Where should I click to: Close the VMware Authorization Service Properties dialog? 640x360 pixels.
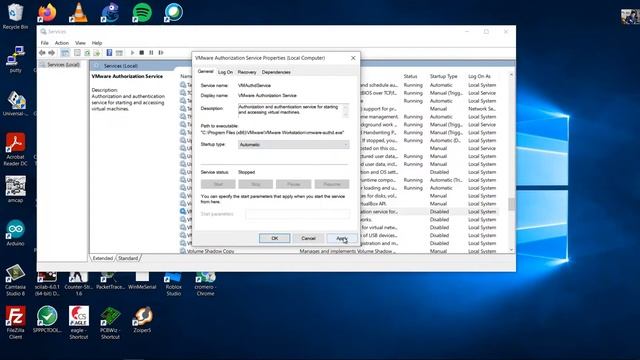(353, 58)
